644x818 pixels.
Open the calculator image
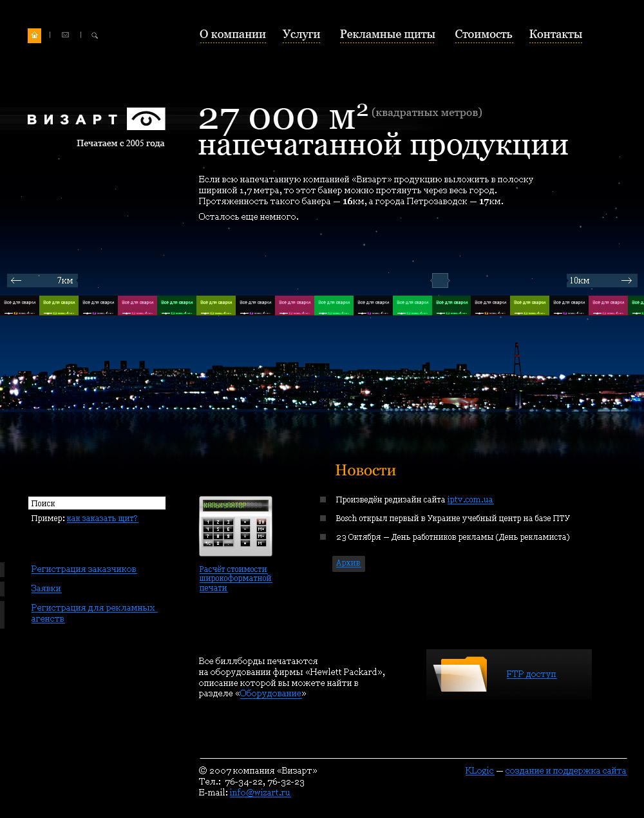point(236,526)
